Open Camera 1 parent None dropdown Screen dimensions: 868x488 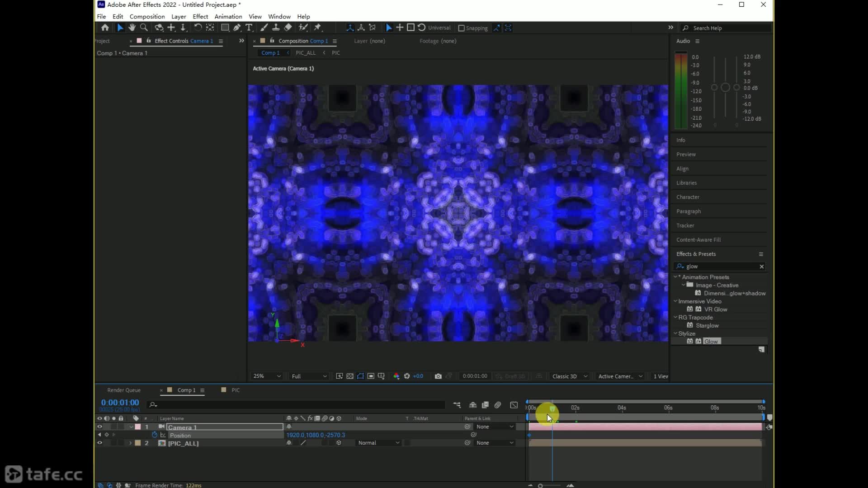tap(495, 427)
